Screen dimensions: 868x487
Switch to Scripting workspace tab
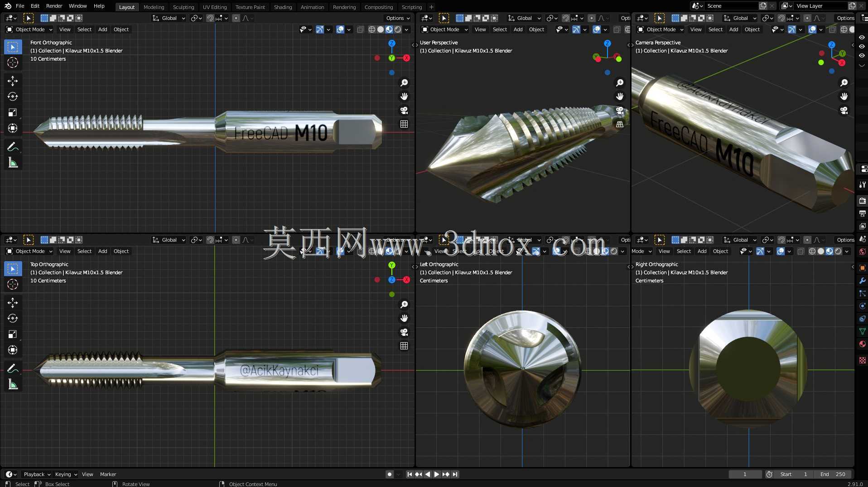pos(411,7)
